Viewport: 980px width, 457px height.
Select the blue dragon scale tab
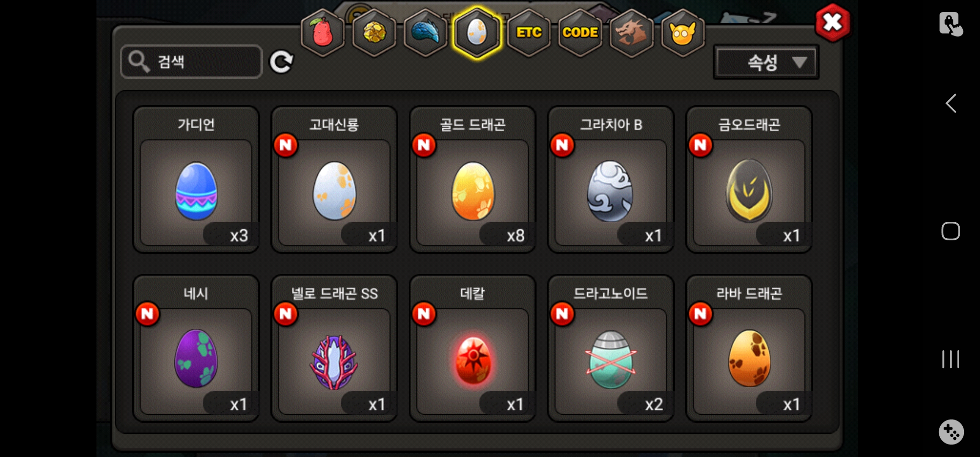pyautogui.click(x=426, y=33)
